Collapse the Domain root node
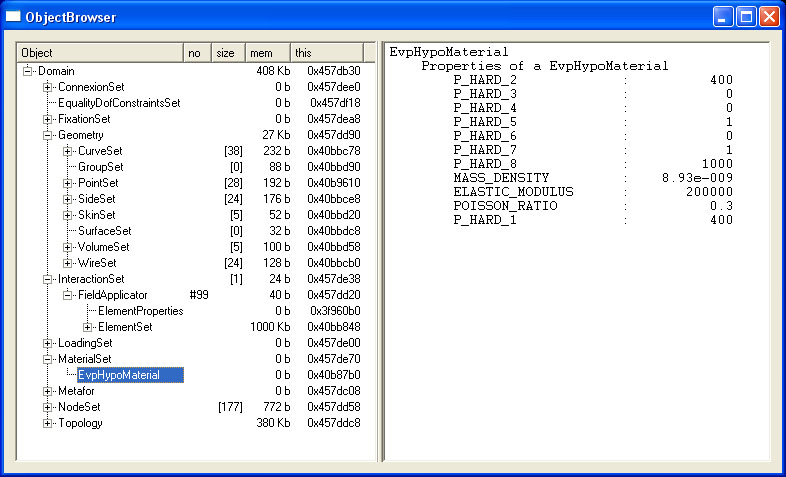 (28, 71)
